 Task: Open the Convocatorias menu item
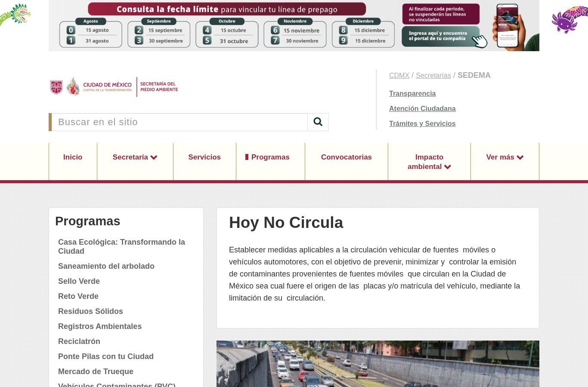[347, 157]
